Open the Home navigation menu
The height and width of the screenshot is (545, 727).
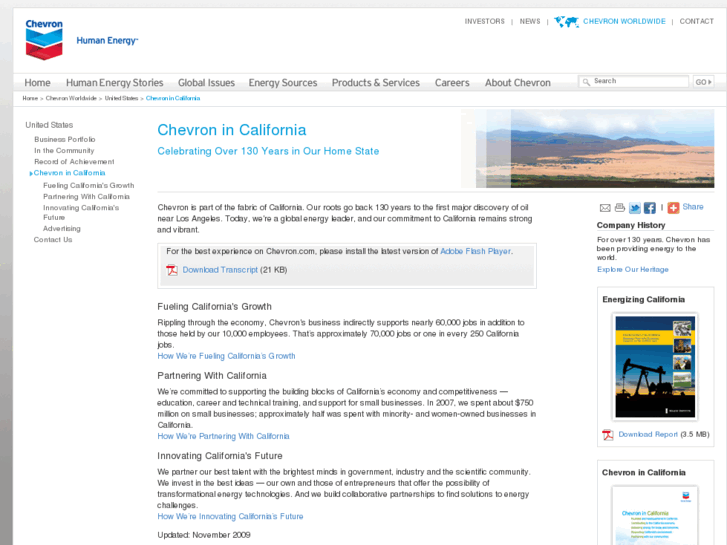pyautogui.click(x=37, y=83)
